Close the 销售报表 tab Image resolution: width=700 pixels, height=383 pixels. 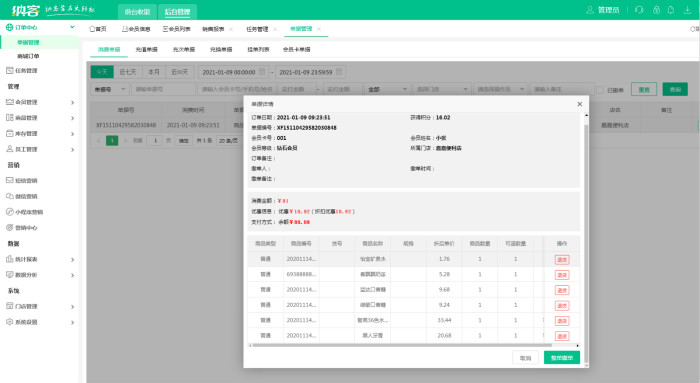tap(231, 29)
